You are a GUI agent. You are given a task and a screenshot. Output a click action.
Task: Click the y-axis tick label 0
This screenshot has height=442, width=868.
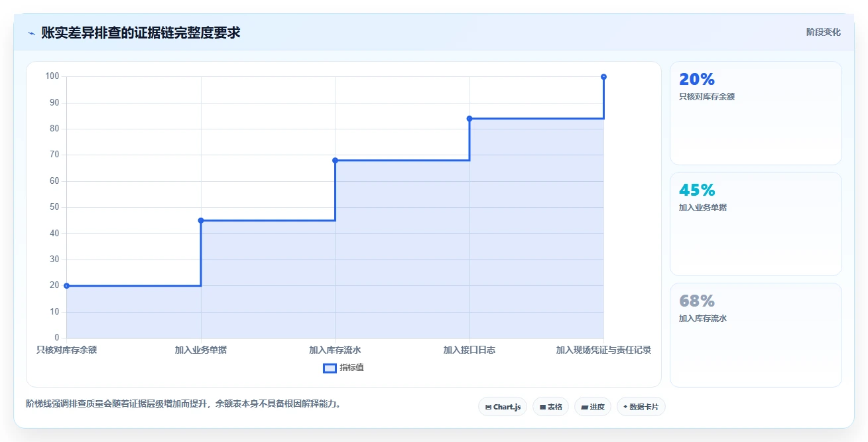pyautogui.click(x=57, y=338)
